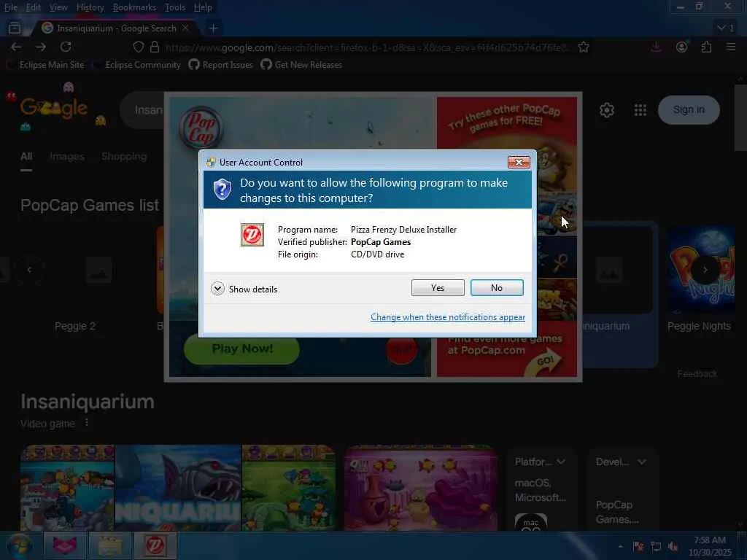The width and height of the screenshot is (747, 560).
Task: Click the tracking protection shield icon
Action: coord(138,47)
